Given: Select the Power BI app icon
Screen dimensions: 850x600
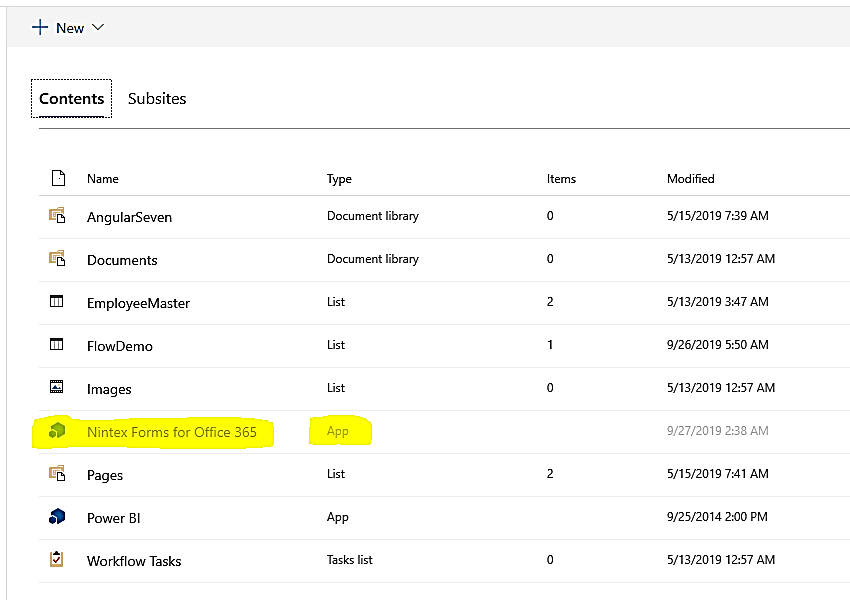Looking at the screenshot, I should pyautogui.click(x=57, y=518).
